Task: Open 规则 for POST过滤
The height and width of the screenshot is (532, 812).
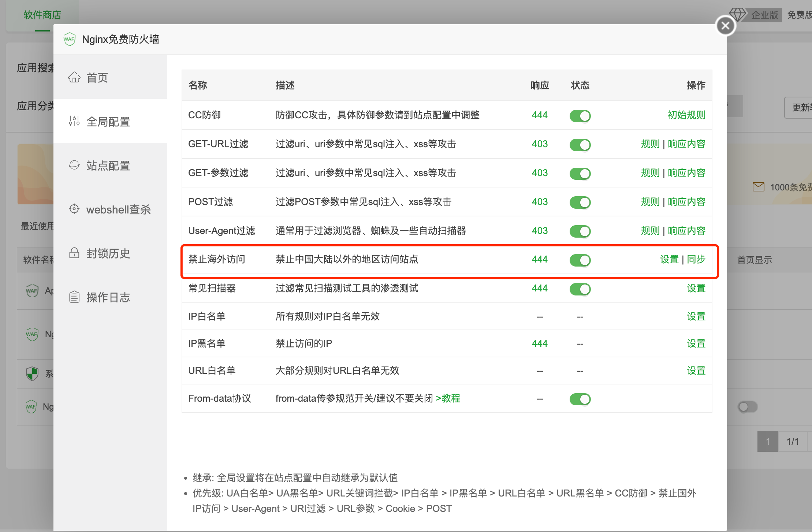Action: [650, 202]
